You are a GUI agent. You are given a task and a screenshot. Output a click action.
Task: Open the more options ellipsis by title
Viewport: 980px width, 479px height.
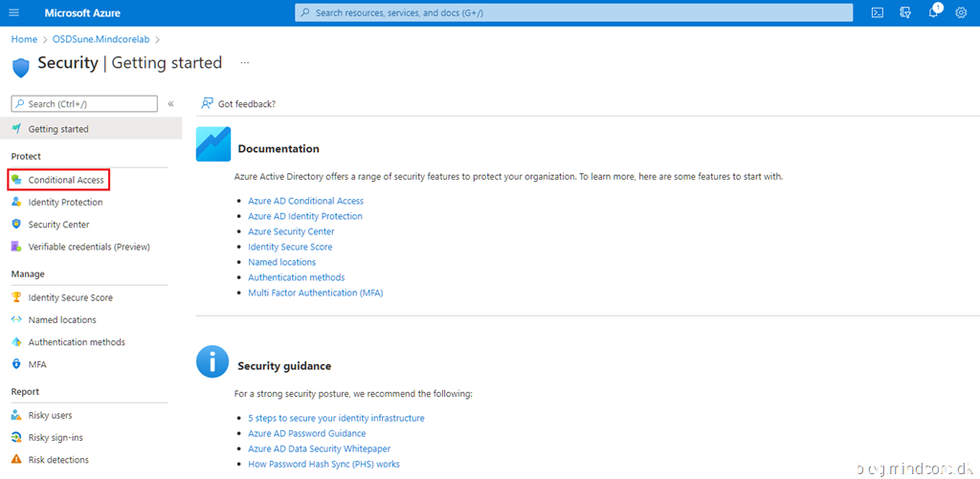click(x=245, y=63)
